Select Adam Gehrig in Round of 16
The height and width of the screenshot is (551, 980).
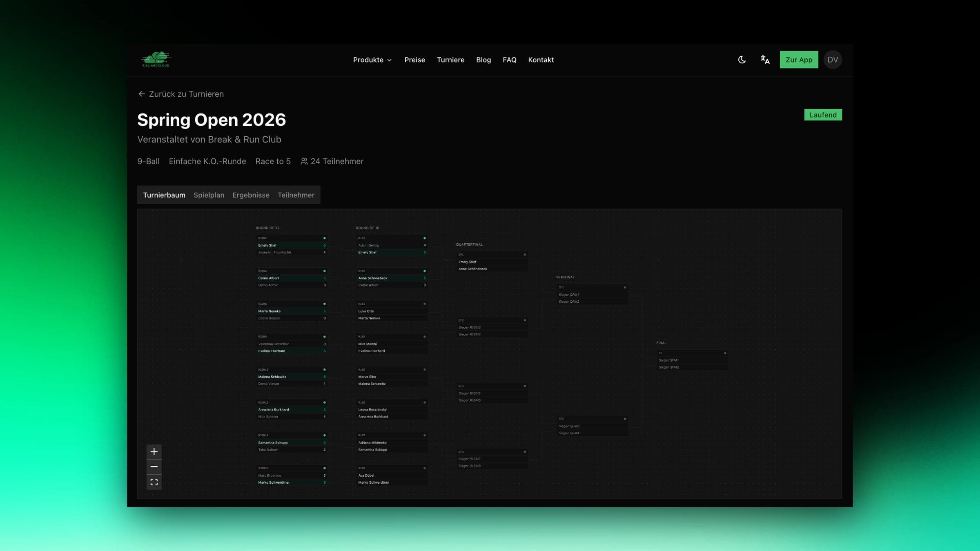392,245
